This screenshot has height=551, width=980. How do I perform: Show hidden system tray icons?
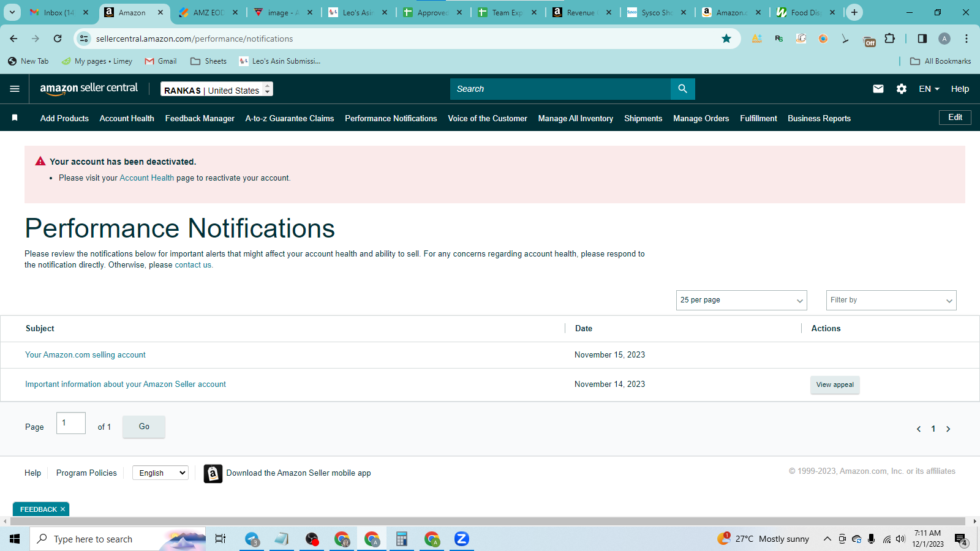tap(827, 539)
